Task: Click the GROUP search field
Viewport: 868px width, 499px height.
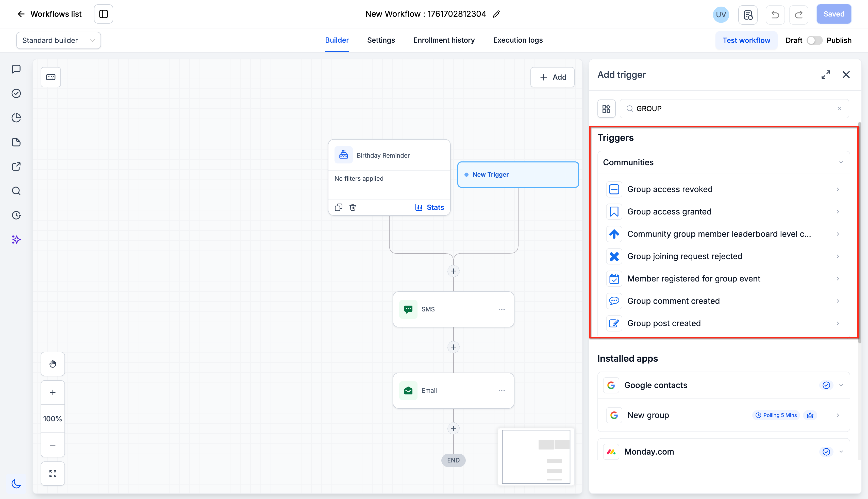Action: coord(734,109)
